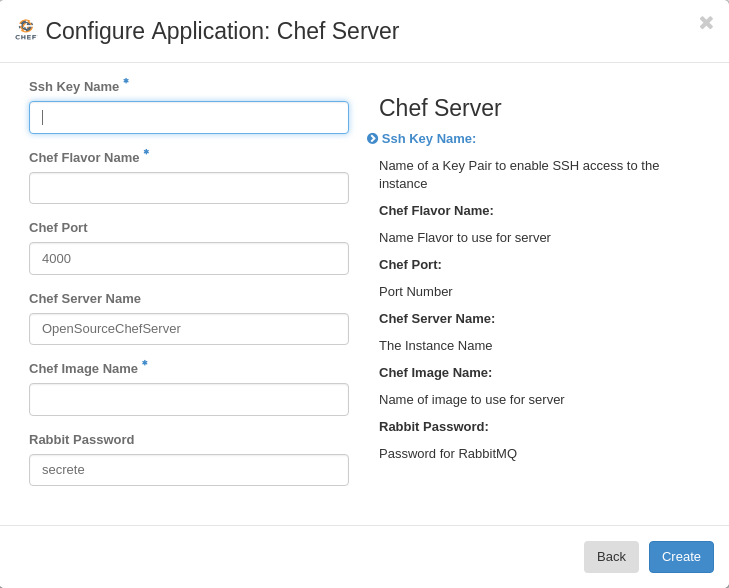
Task: Click the blue arrow icon beside Ssh Key Name help
Action: point(372,139)
